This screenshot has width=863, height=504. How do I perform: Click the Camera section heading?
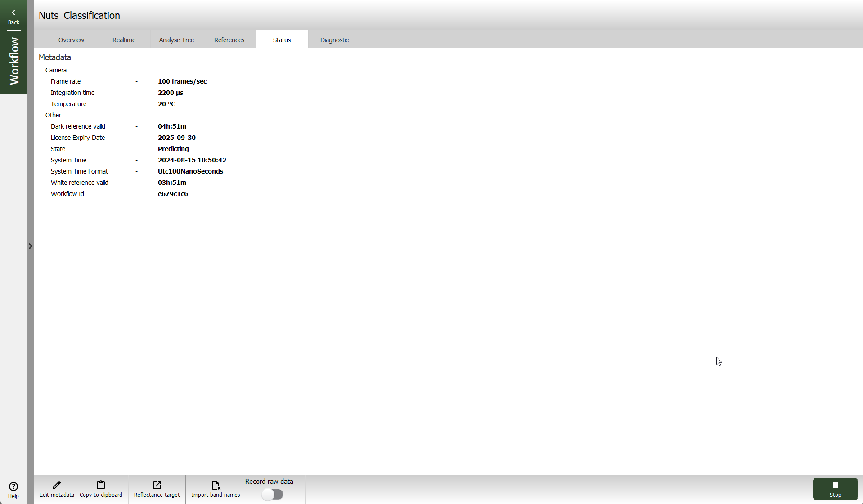pyautogui.click(x=56, y=70)
